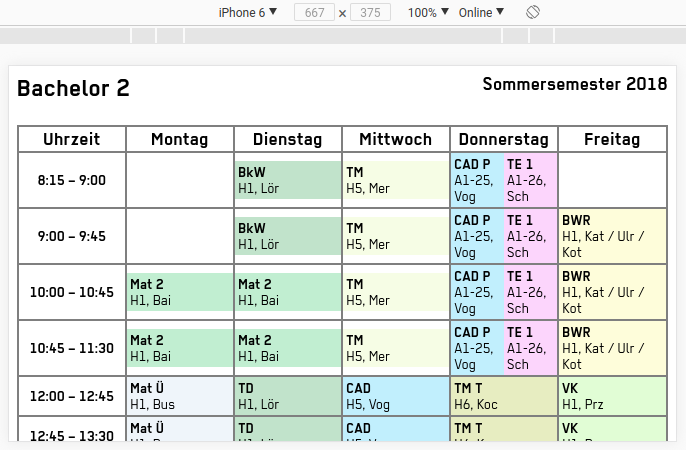Click the TM T cell H6, Koc

coord(503,395)
